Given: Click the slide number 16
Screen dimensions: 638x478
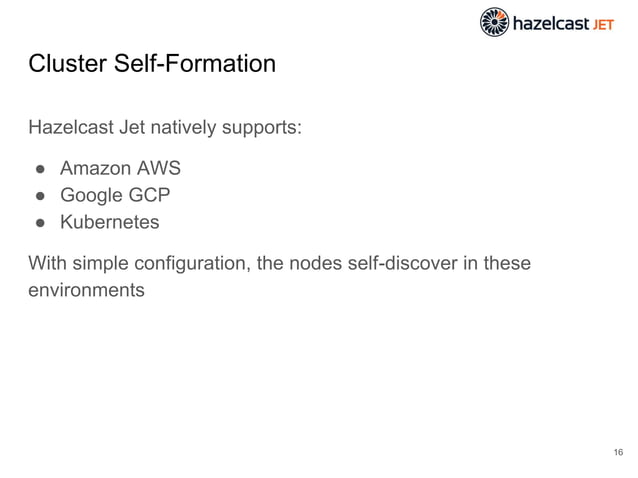Looking at the screenshot, I should [618, 452].
